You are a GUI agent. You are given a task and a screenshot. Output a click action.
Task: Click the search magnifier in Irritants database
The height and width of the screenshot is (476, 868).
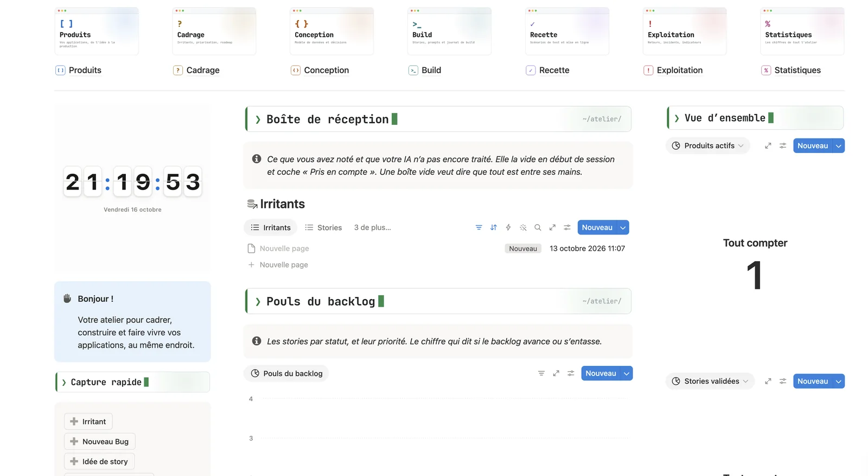pos(538,227)
